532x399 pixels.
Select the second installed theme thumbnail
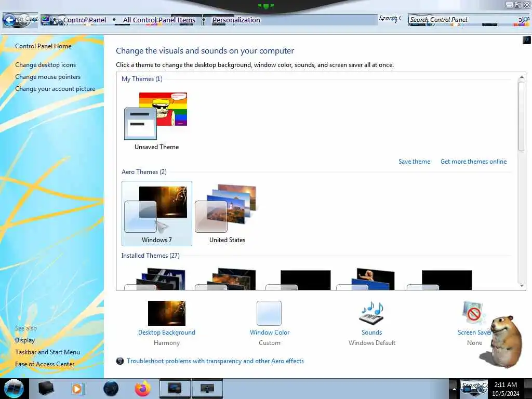point(227,279)
